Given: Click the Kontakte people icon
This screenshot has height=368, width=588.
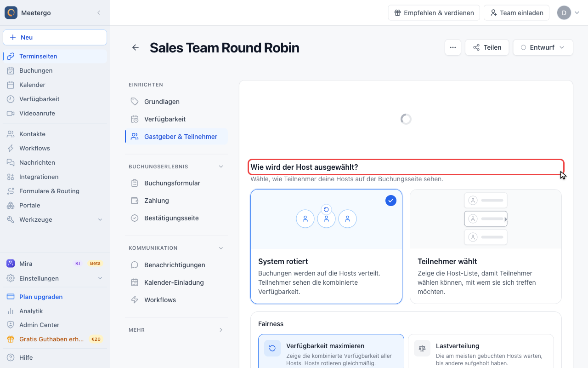Looking at the screenshot, I should (11, 134).
